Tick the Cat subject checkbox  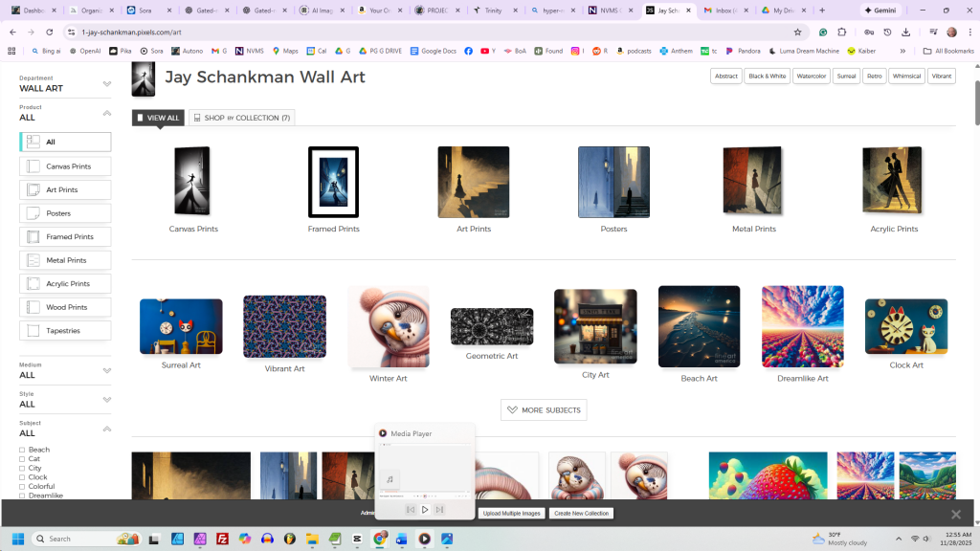click(22, 459)
